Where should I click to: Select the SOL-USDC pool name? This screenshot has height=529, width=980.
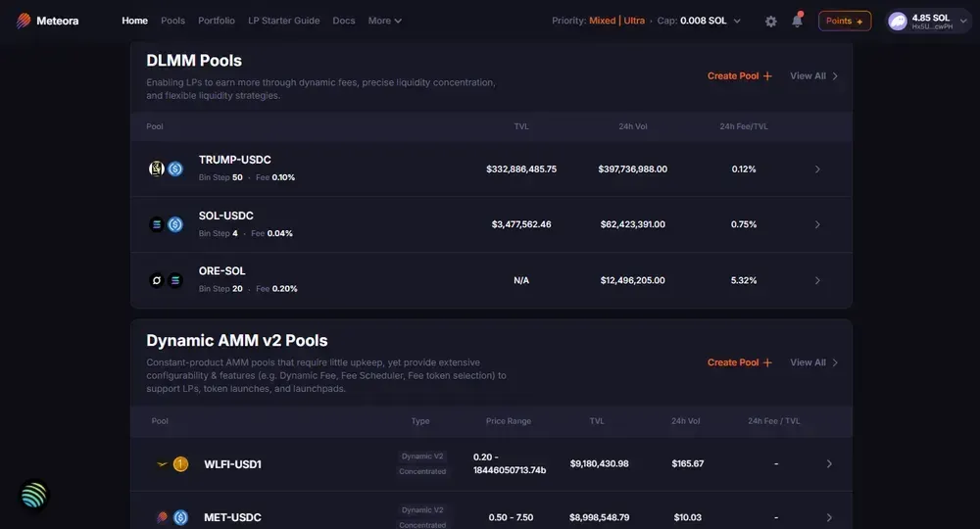click(226, 216)
